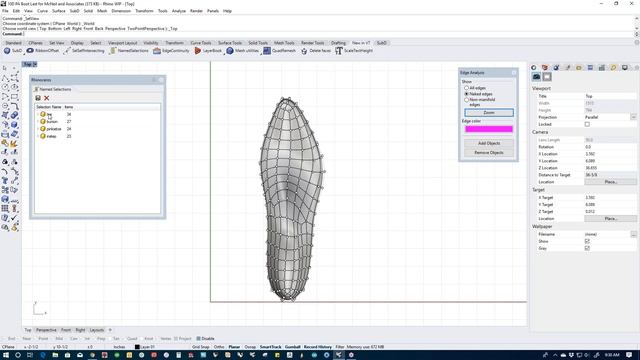The height and width of the screenshot is (360, 640).
Task: Click the Add Objects button
Action: (489, 143)
